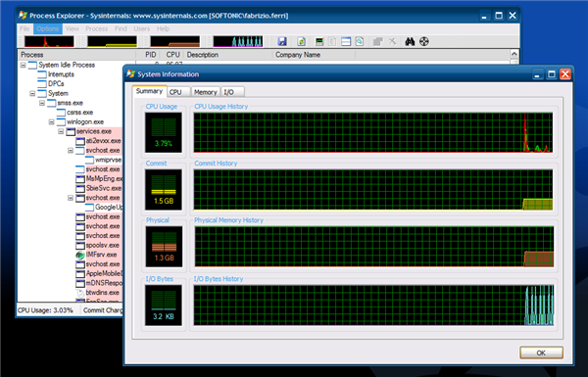Screen dimensions: 588x377
Task: Collapse the services.exe tree node
Action: tap(61, 131)
